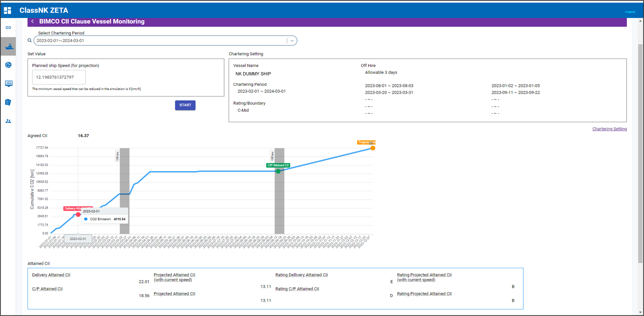
Task: Open the Chartering Setting link
Action: pos(609,129)
